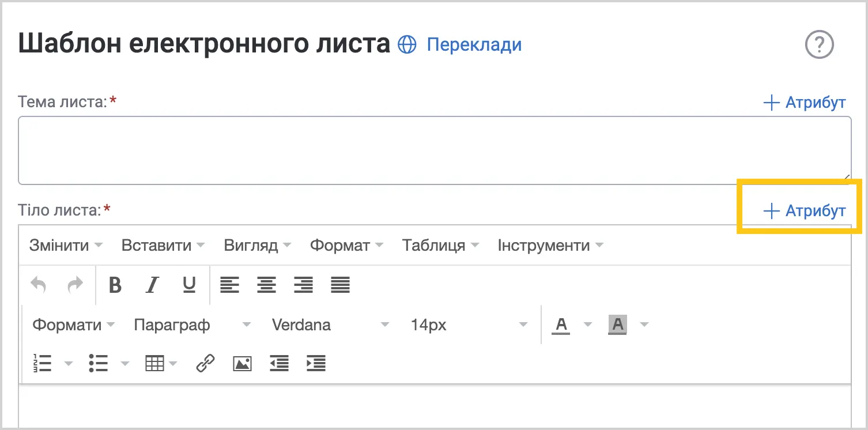Add Атрибут to Тема листа field
The image size is (868, 430).
(804, 103)
